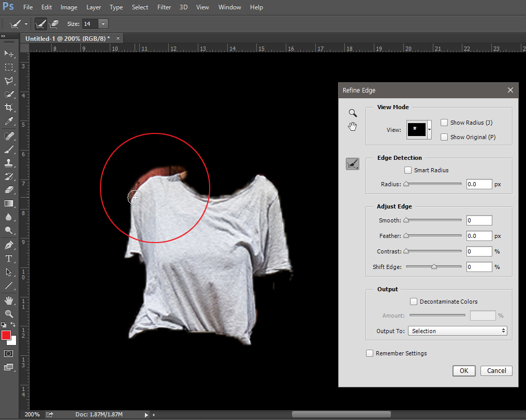Viewport: 526px width, 420px height.
Task: Select the Dodge tool
Action: (x=9, y=230)
